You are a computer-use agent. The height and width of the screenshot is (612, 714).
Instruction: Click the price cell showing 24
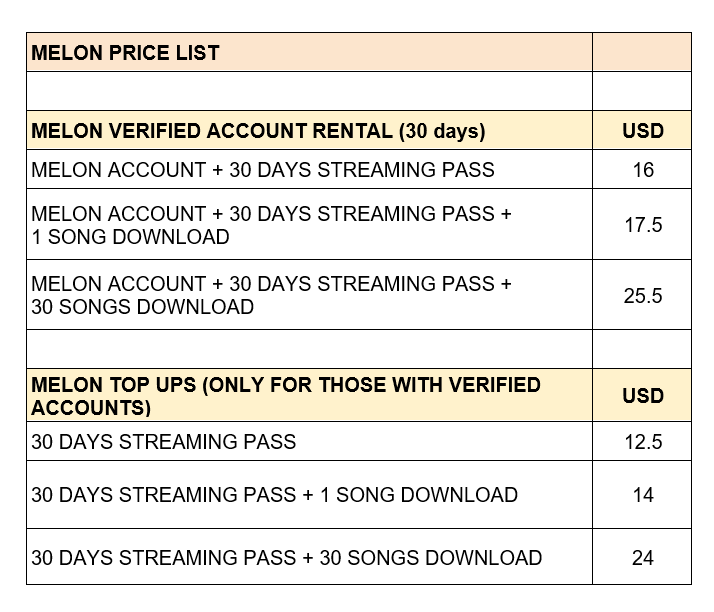coord(642,557)
